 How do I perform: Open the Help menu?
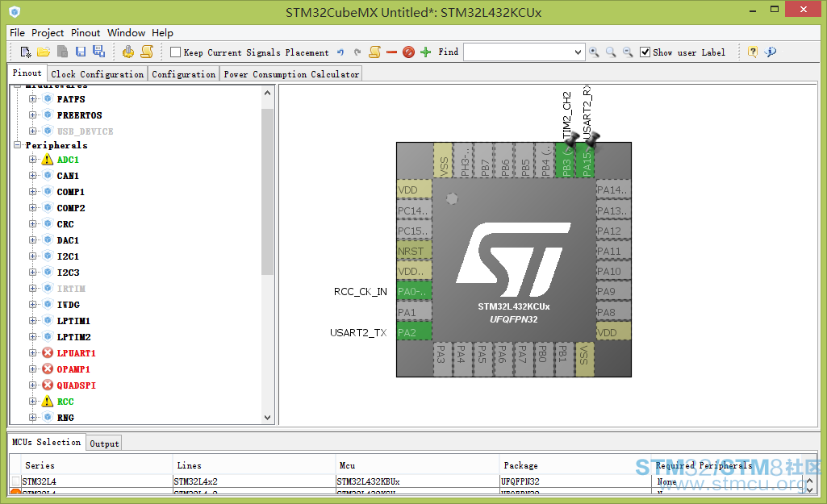point(162,33)
